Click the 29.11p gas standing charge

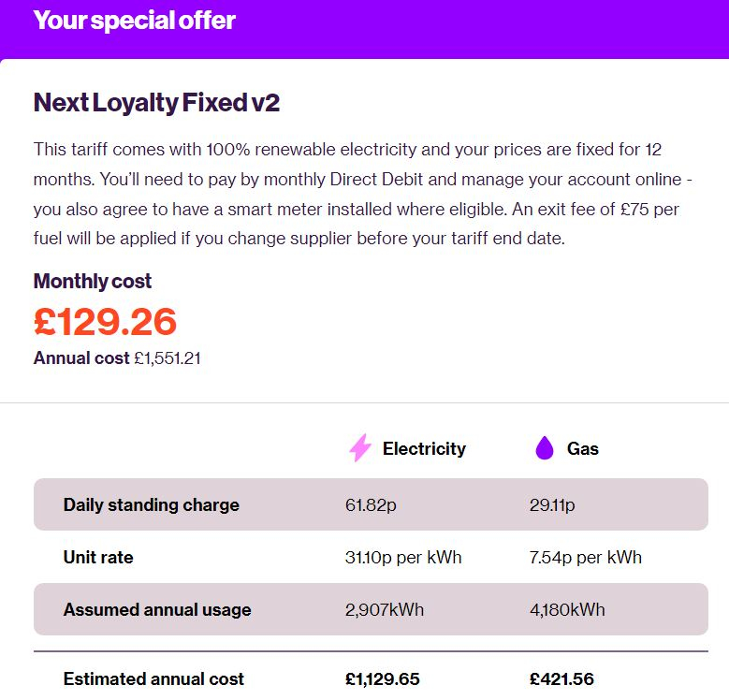coord(552,504)
